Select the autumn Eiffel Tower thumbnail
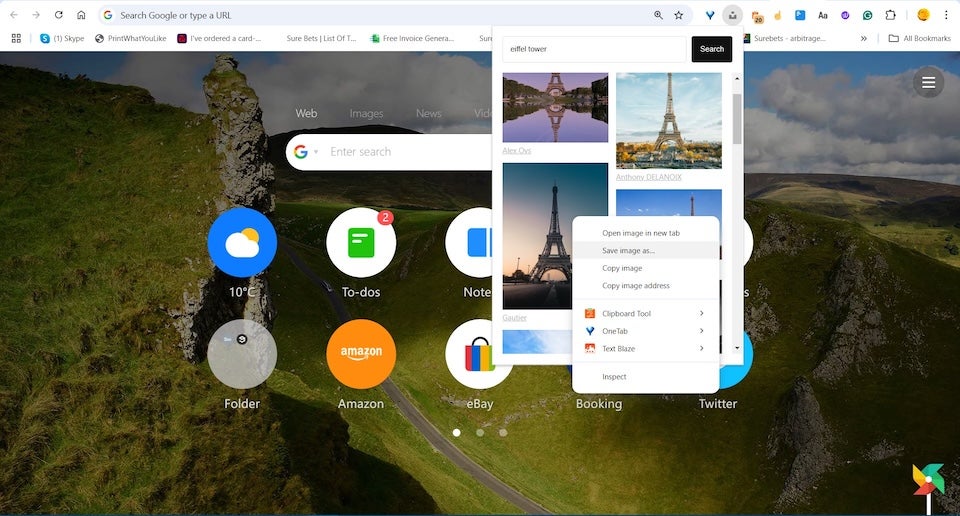 [x=669, y=121]
